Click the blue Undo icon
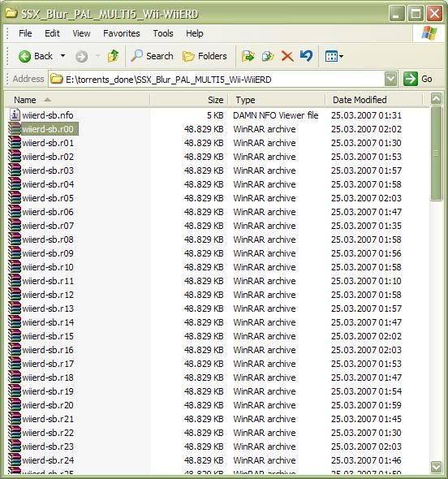 coord(306,56)
